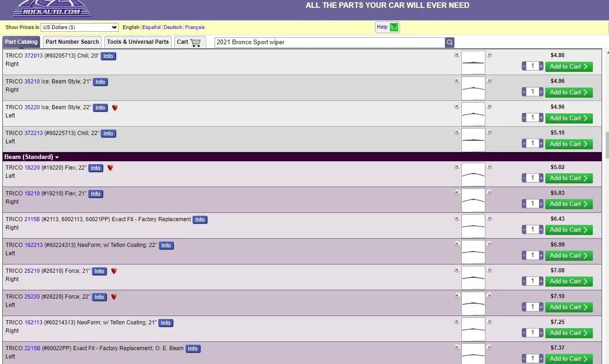Click previous image arrow for TRICO 2115B
This screenshot has height=364, width=609.
point(457,218)
